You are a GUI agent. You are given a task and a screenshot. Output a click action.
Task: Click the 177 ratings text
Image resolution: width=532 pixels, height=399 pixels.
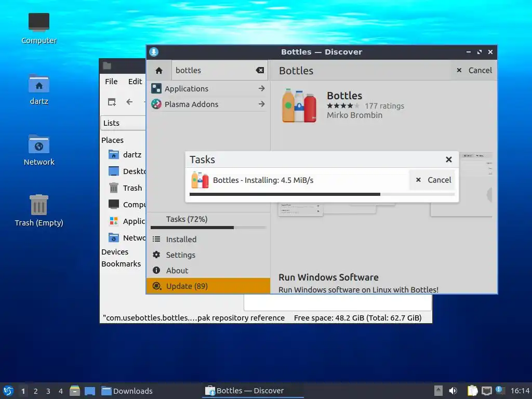[384, 106]
